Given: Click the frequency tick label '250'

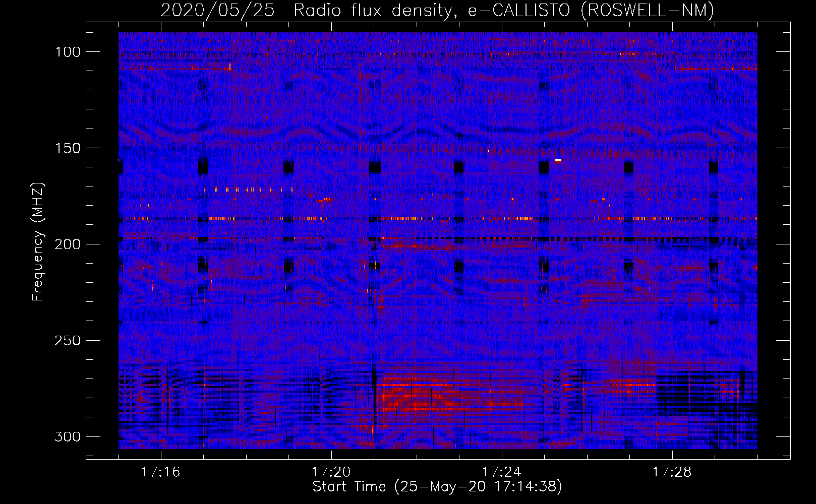Looking at the screenshot, I should (x=67, y=341).
